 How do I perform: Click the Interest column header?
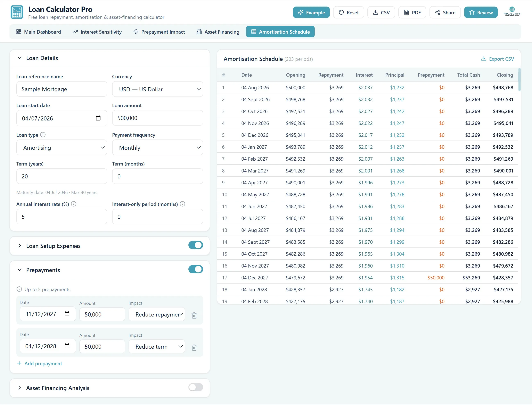coord(364,75)
